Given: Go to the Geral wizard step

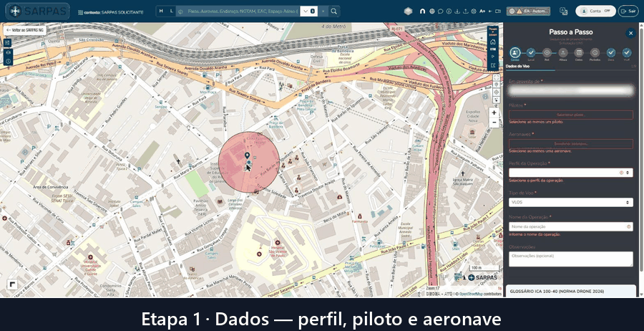Looking at the screenshot, I should click(515, 52).
